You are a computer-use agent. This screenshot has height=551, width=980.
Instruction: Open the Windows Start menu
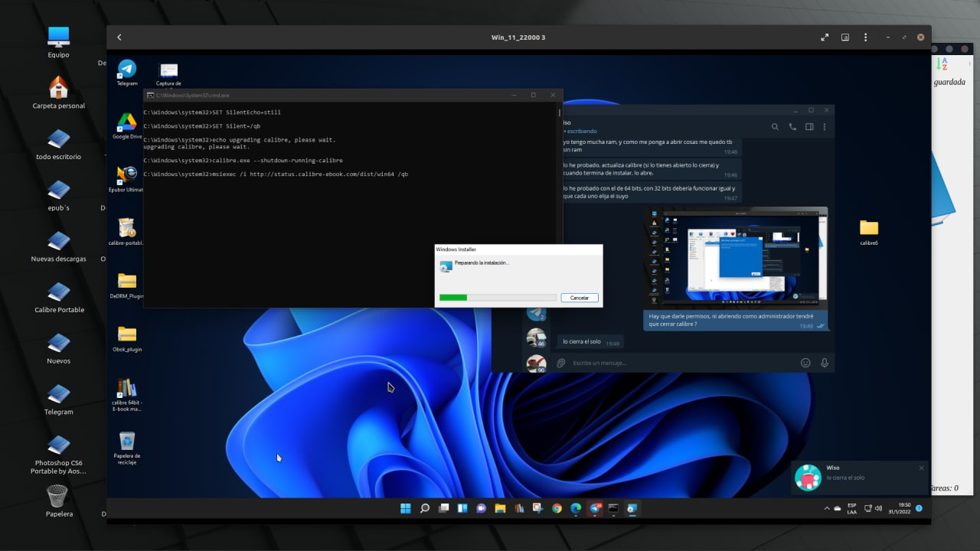[x=406, y=508]
